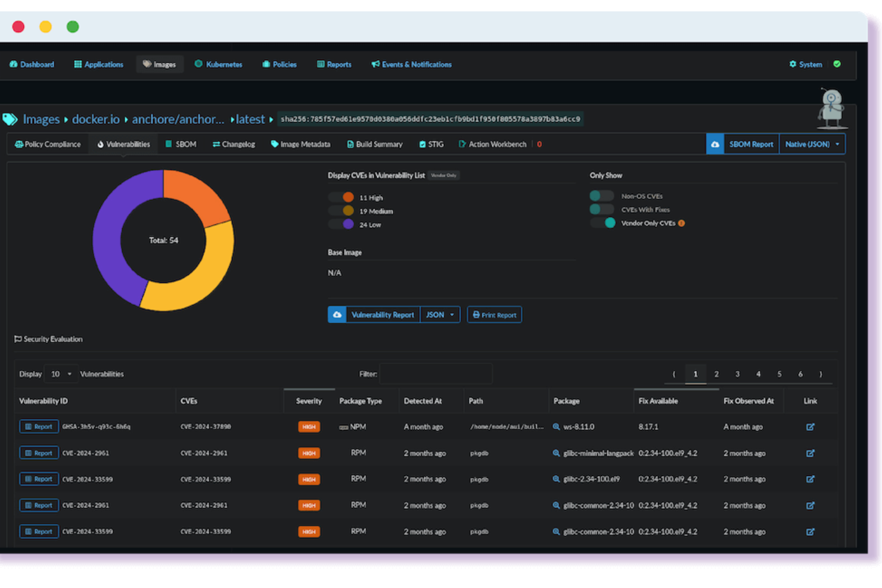Open Report for GHSA-3h5v-q93c-6h6q
The width and height of the screenshot is (882, 588).
(39, 427)
